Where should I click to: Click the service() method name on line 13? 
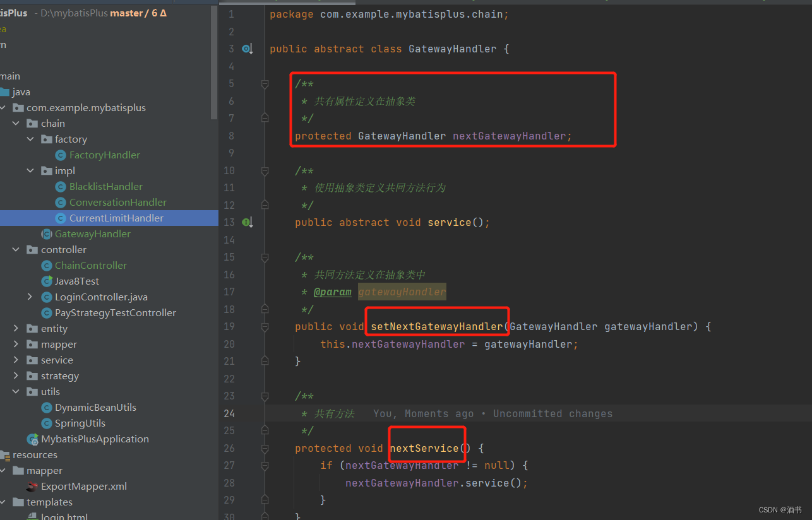tap(450, 222)
